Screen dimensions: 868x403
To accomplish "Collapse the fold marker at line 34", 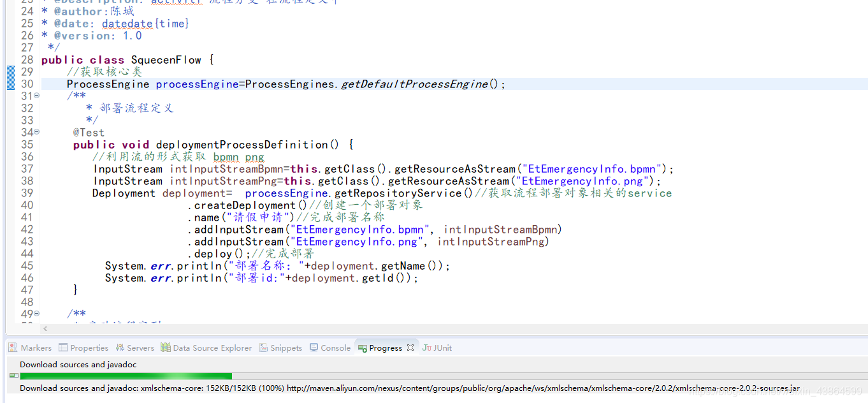I will pos(36,132).
